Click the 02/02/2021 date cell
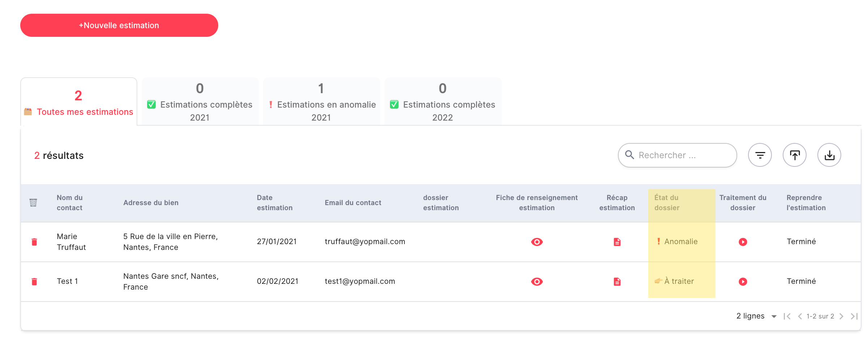The width and height of the screenshot is (868, 338). (278, 281)
